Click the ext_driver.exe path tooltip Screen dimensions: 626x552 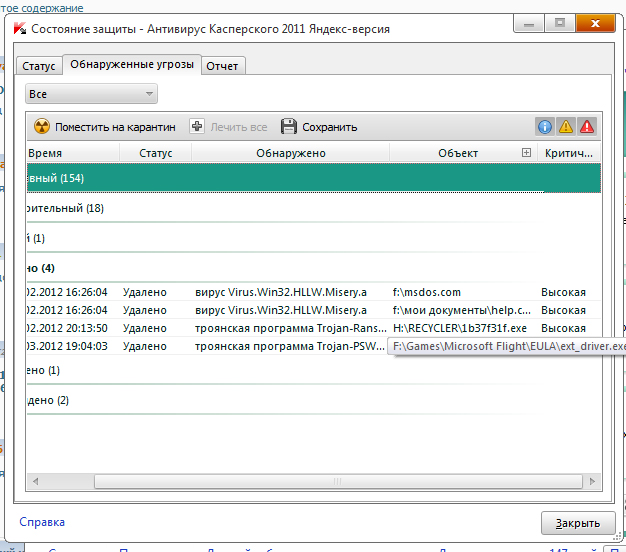[507, 346]
